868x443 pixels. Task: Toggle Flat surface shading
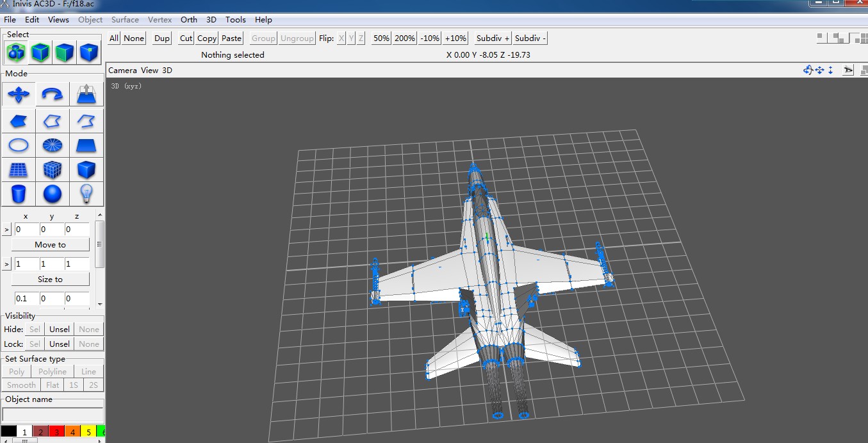tap(53, 385)
